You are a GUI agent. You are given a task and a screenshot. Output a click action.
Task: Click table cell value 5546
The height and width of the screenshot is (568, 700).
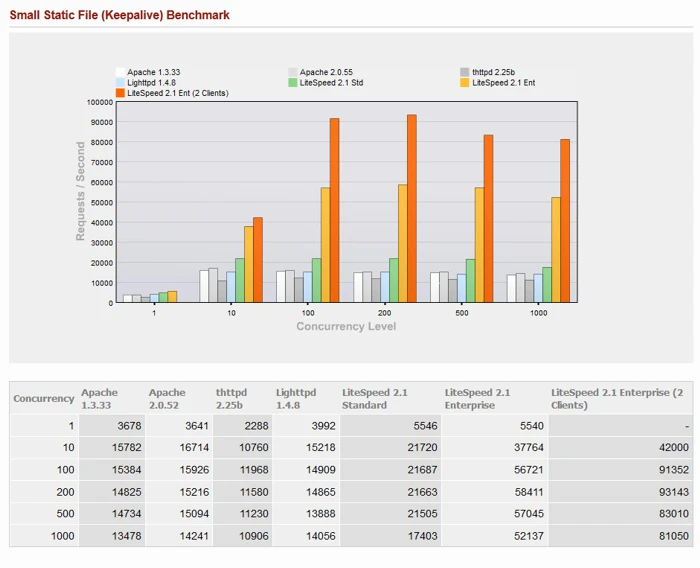(425, 426)
